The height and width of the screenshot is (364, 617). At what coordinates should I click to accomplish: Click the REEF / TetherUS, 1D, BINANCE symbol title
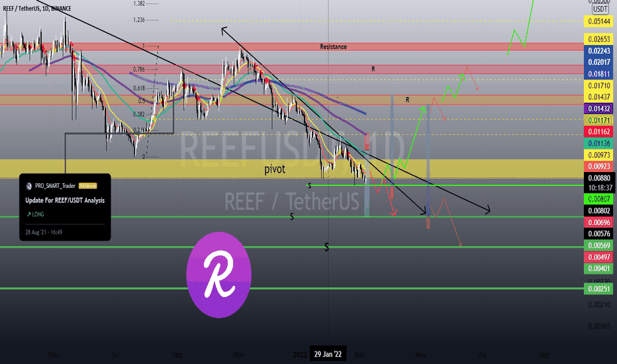(37, 8)
